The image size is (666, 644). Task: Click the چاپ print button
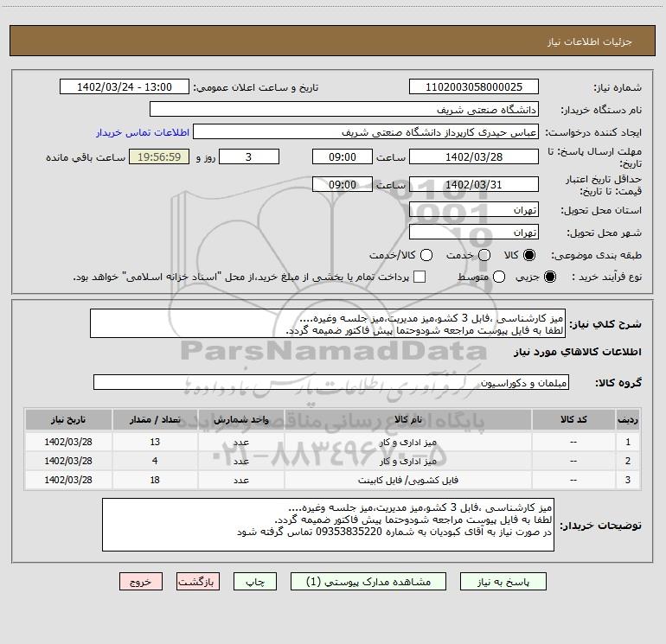pyautogui.click(x=255, y=582)
